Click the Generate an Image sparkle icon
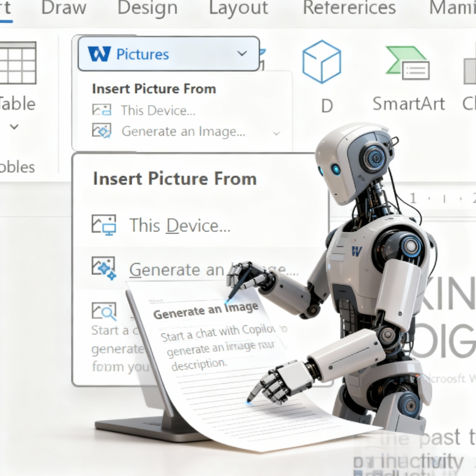476x476 pixels. (104, 268)
